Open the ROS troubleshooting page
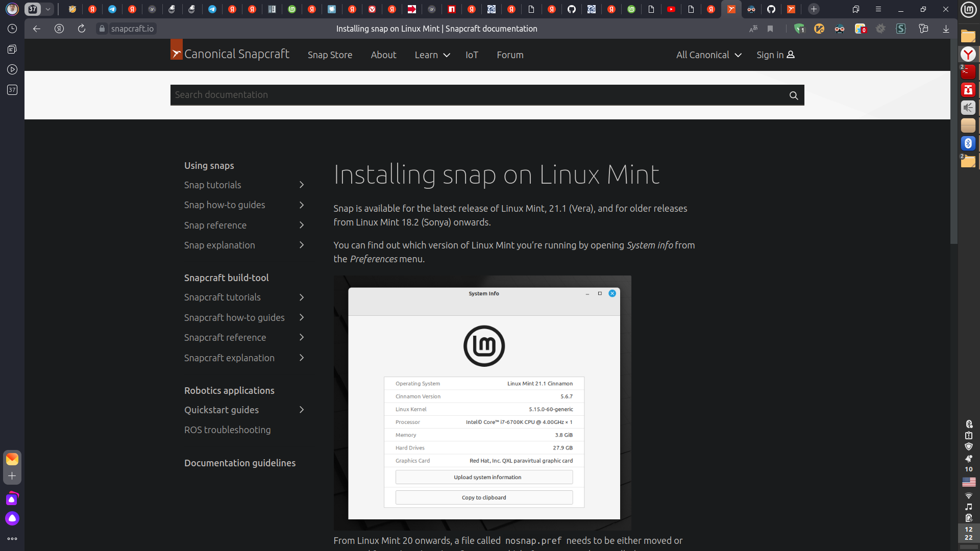Viewport: 980px width, 551px height. click(x=227, y=430)
